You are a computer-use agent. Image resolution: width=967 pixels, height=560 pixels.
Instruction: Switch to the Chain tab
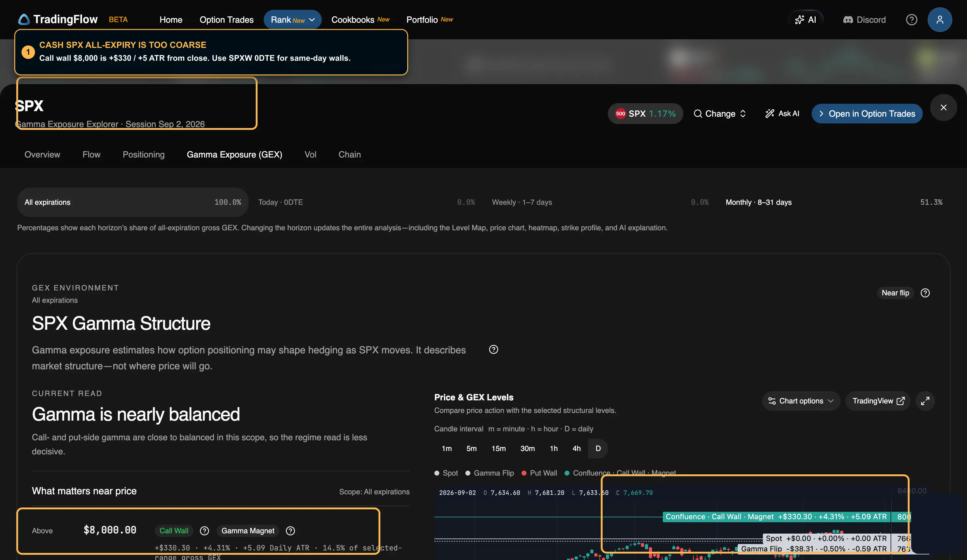[x=350, y=154]
